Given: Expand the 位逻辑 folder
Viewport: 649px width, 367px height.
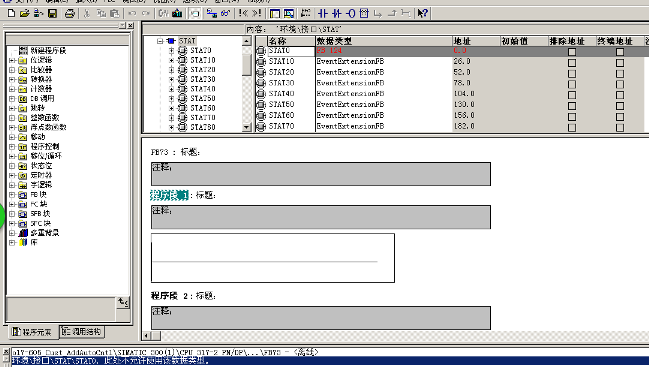Looking at the screenshot, I should (12, 60).
